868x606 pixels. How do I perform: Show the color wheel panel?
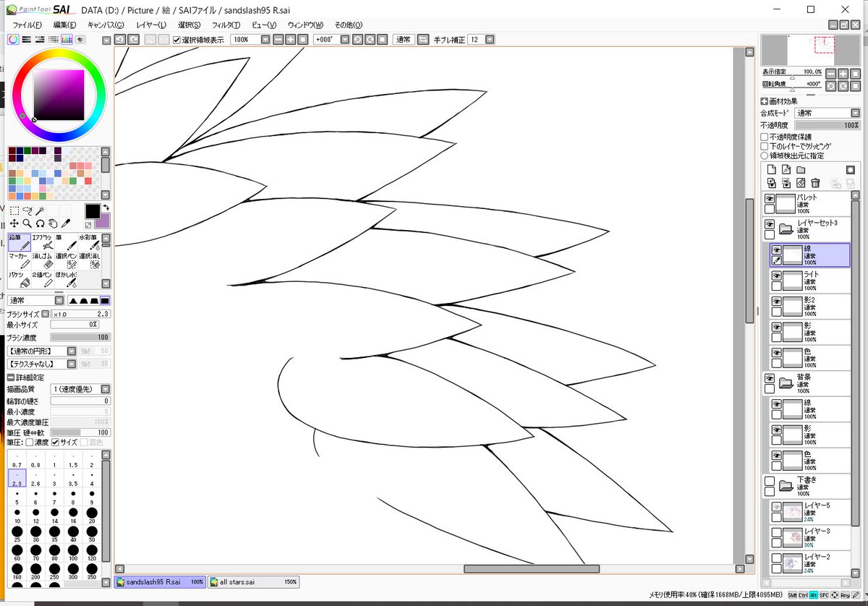[x=13, y=40]
